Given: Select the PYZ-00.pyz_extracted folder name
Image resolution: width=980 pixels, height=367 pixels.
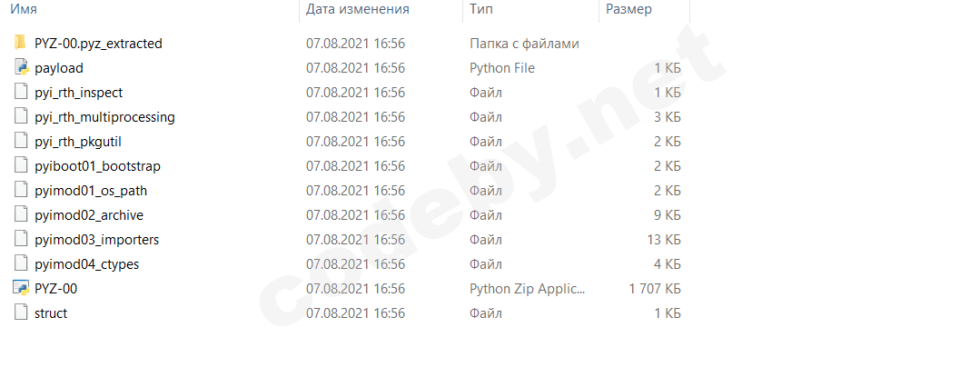Looking at the screenshot, I should point(98,43).
